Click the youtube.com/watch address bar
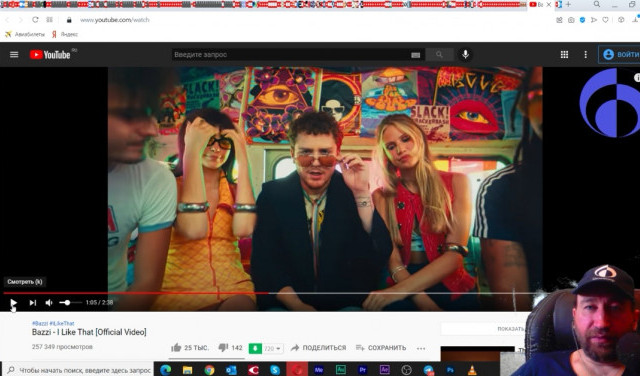Screen dimensions: 640x376 pyautogui.click(x=115, y=20)
